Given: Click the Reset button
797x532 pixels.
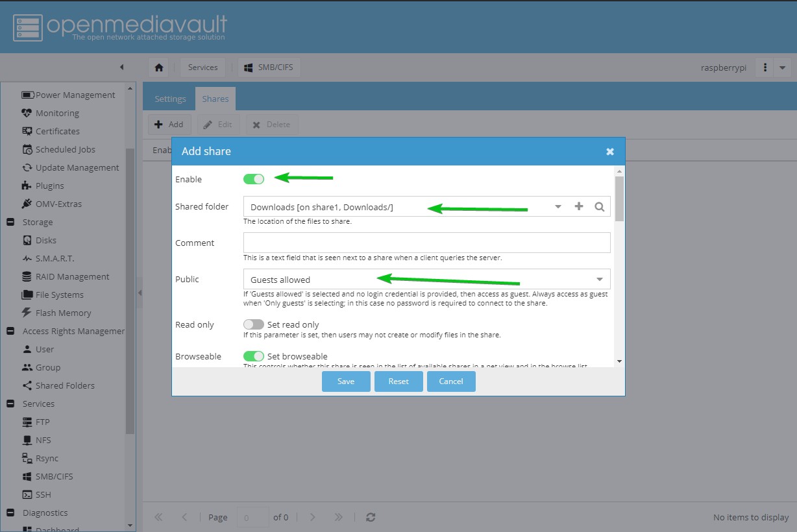Looking at the screenshot, I should 398,381.
